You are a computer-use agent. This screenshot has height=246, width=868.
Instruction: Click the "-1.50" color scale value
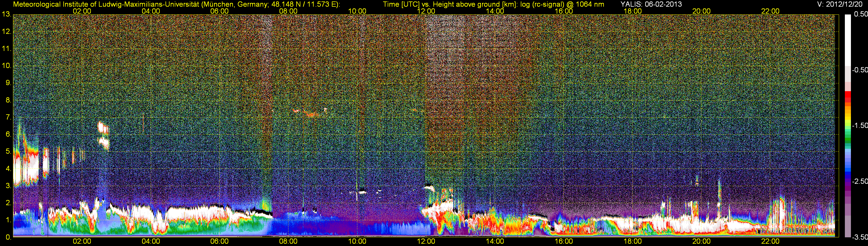(x=860, y=125)
